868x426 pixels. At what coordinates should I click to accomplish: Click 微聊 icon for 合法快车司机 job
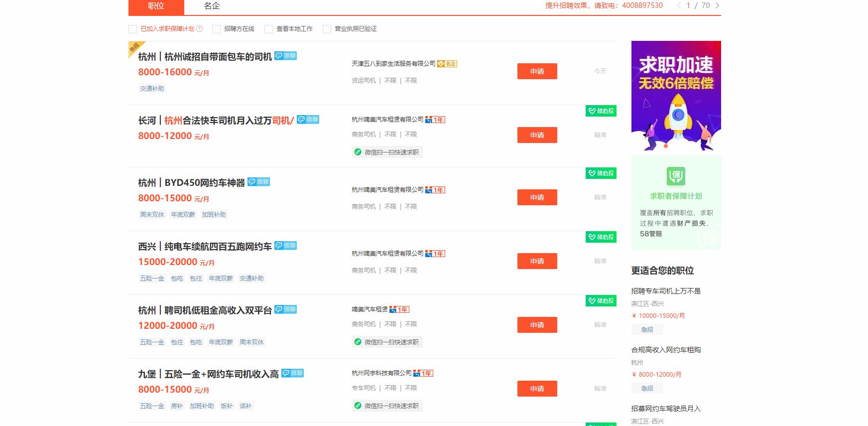(308, 120)
